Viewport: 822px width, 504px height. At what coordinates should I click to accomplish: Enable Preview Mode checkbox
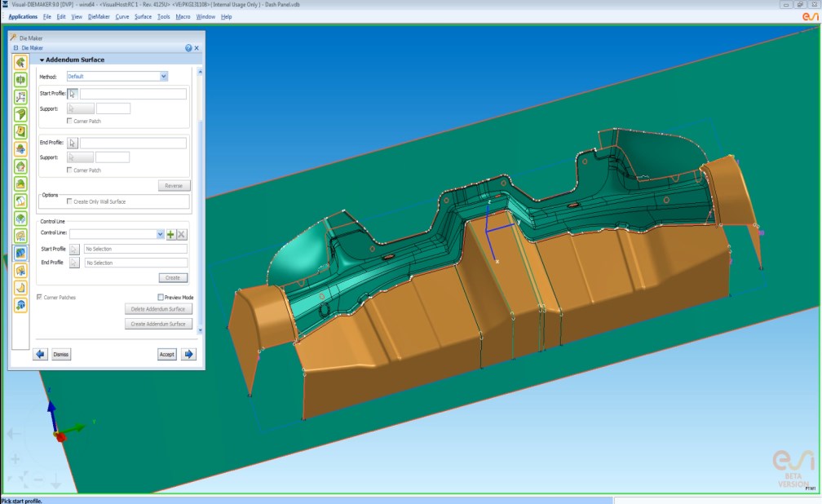pyautogui.click(x=161, y=297)
